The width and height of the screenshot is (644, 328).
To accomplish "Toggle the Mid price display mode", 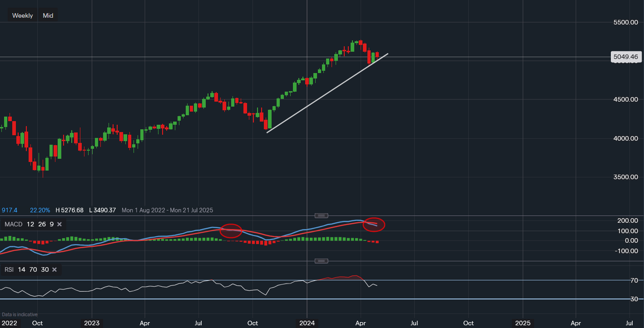I will [48, 15].
